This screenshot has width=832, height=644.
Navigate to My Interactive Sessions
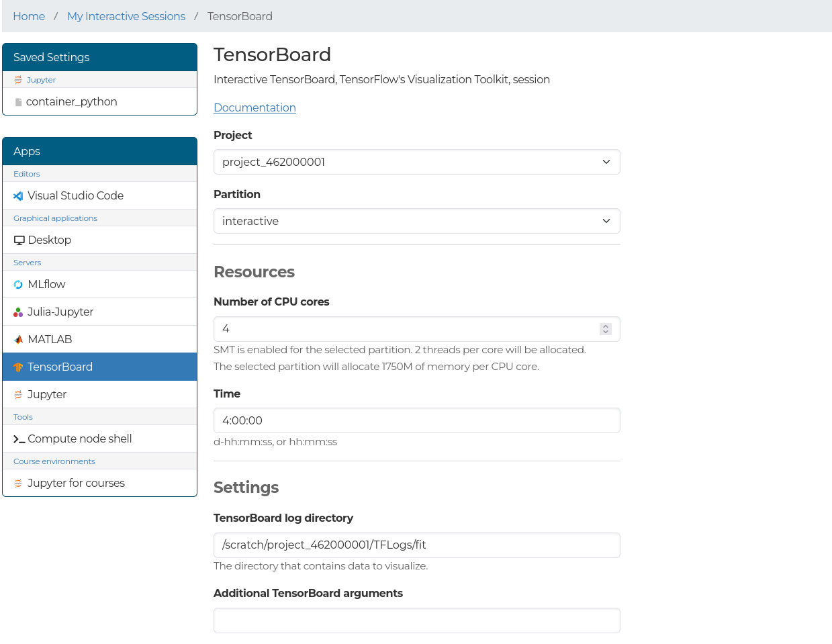[126, 15]
